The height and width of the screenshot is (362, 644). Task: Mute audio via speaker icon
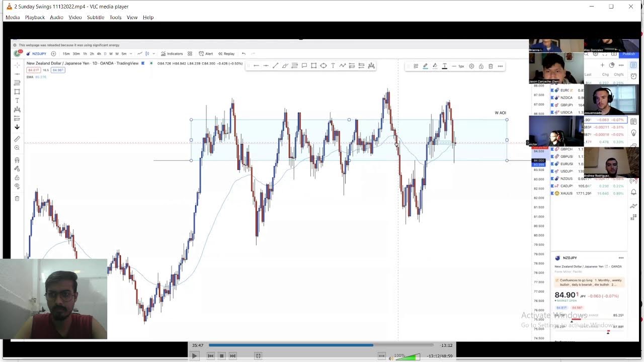coord(391,358)
